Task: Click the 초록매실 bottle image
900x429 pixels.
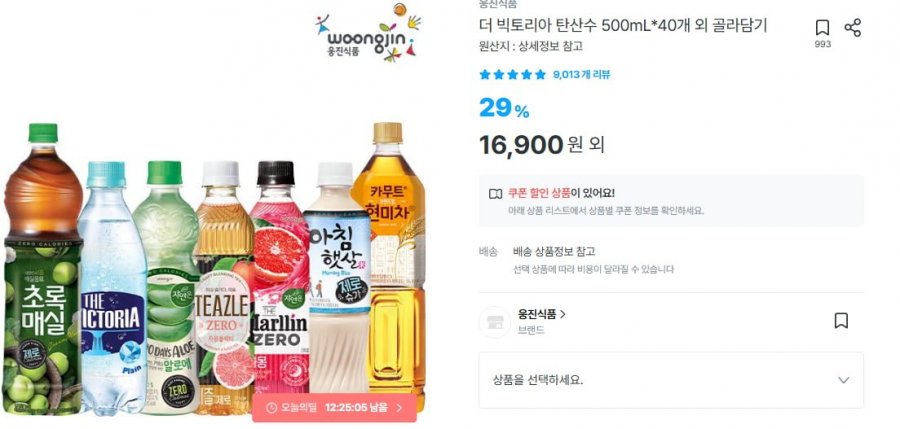Action: [42, 269]
